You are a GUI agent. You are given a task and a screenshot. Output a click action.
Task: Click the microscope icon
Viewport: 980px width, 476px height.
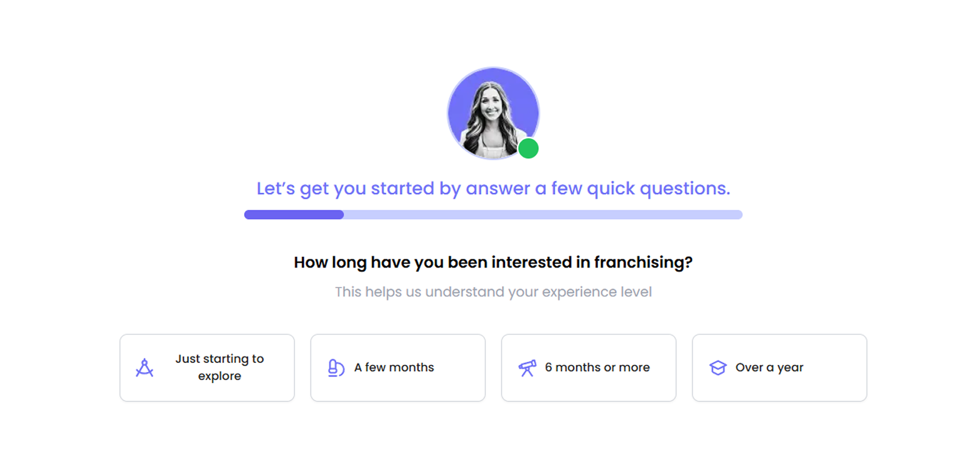coord(336,368)
